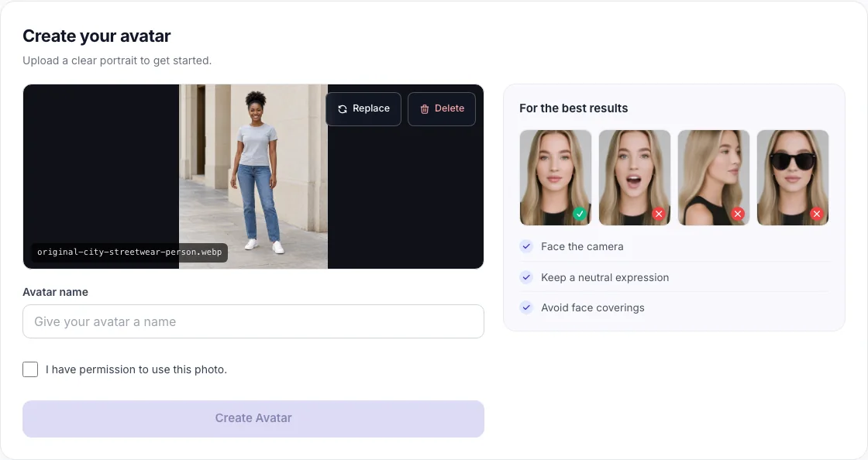Select the uploaded portrait preview image
Screen dimensions: 868x460
(253, 177)
